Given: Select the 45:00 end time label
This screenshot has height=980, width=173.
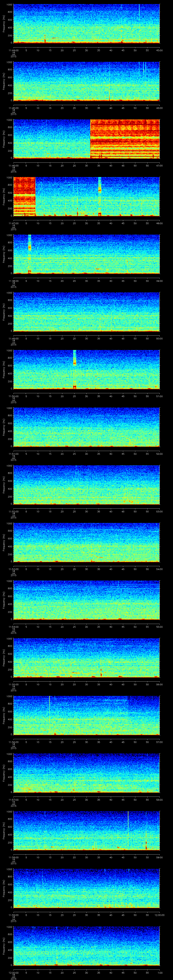Looking at the screenshot, I should (x=159, y=50).
